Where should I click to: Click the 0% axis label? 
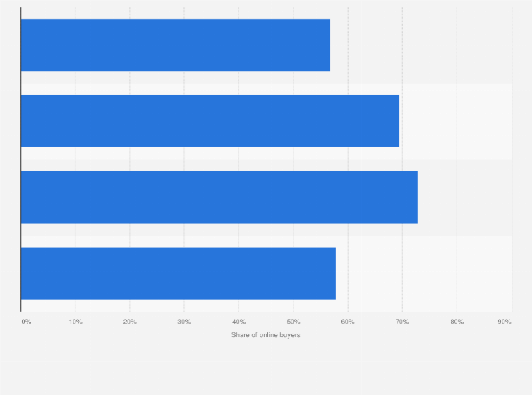(x=26, y=322)
